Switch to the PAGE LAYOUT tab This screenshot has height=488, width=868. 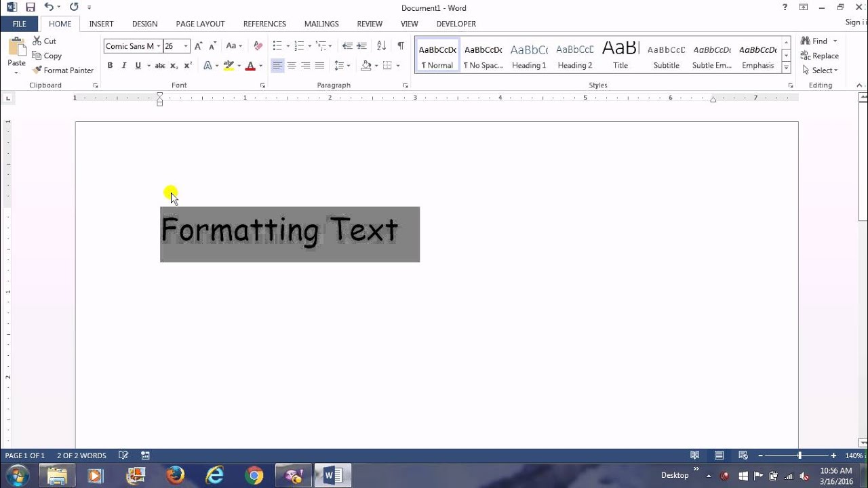click(200, 24)
